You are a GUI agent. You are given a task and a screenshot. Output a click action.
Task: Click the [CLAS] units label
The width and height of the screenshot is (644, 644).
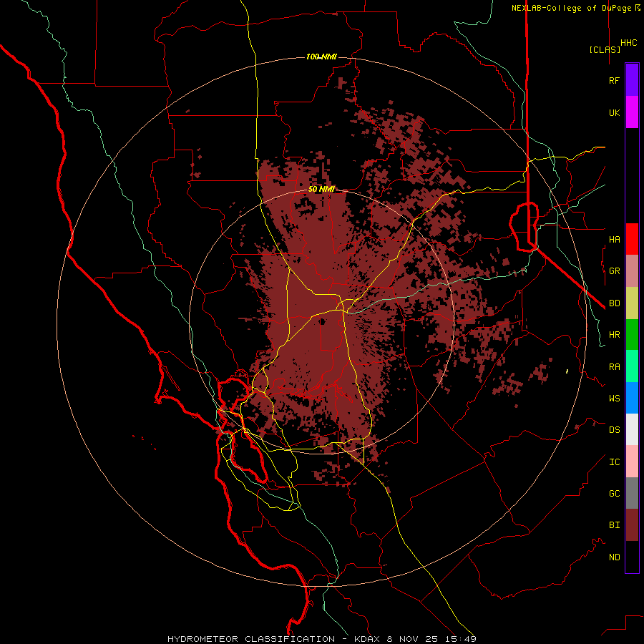pyautogui.click(x=605, y=49)
